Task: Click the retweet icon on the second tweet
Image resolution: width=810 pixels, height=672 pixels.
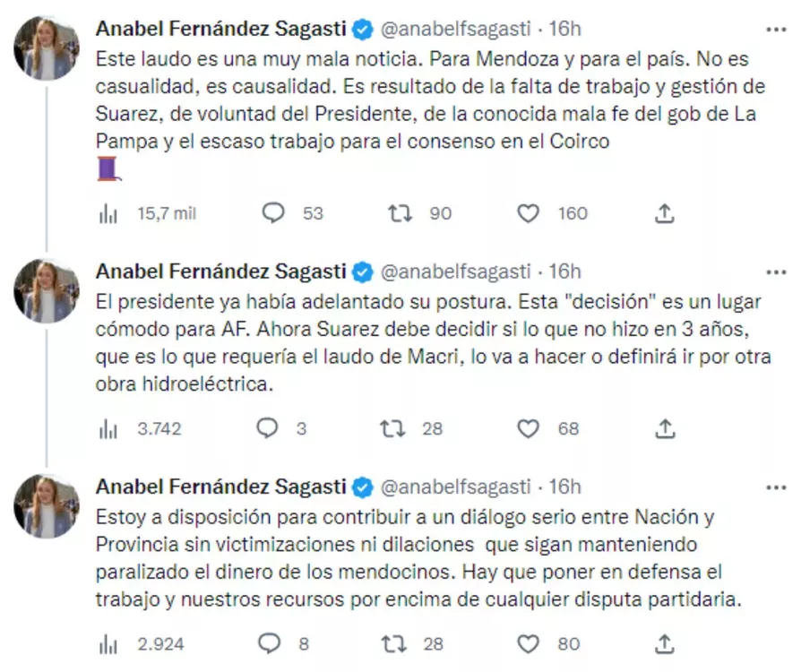Action: pyautogui.click(x=392, y=428)
